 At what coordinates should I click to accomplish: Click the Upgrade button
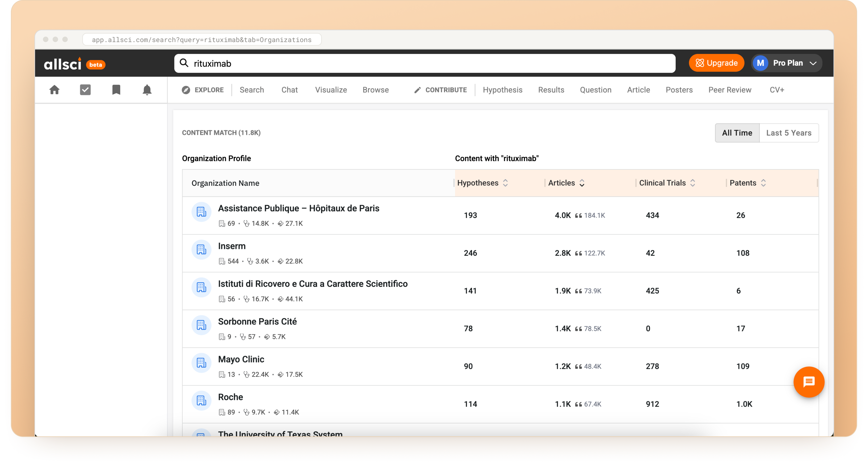[716, 63]
